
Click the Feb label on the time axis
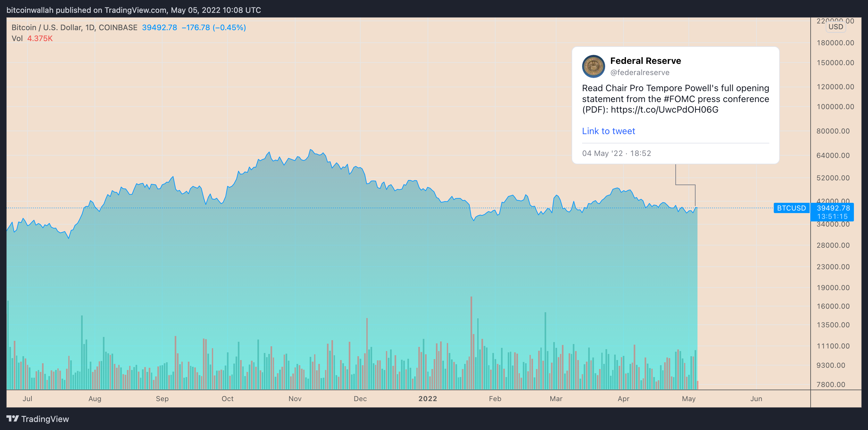point(495,399)
